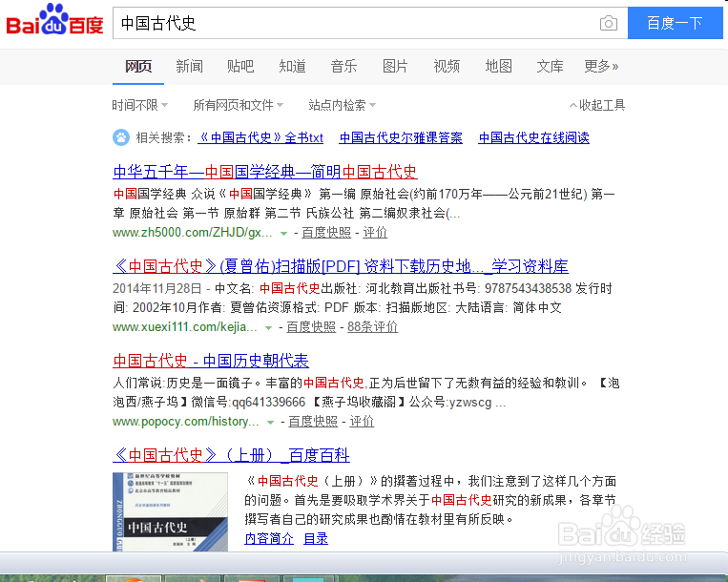Open the 夏曾佑 扫描版 PDF result title
The height and width of the screenshot is (582, 728).
[341, 266]
